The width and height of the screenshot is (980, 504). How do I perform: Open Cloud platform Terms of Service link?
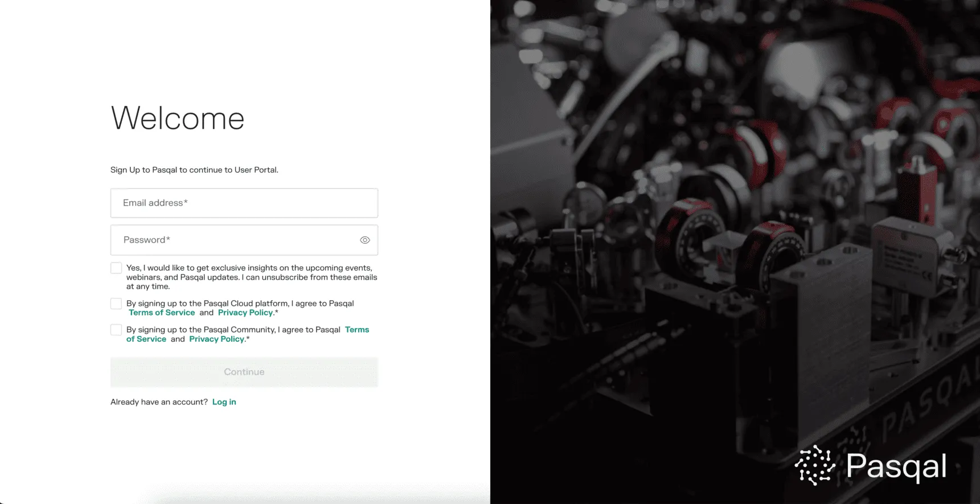coord(162,313)
